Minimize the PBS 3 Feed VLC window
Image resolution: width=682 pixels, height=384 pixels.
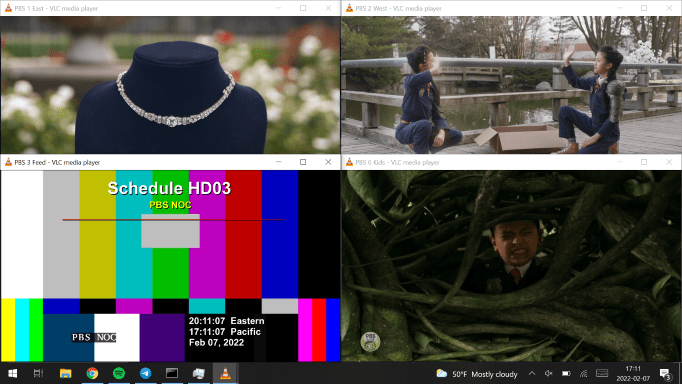[278, 162]
